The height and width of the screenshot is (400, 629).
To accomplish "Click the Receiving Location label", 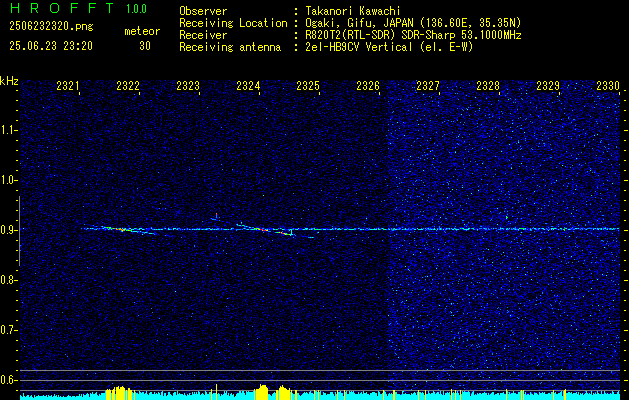I will click(x=233, y=23).
